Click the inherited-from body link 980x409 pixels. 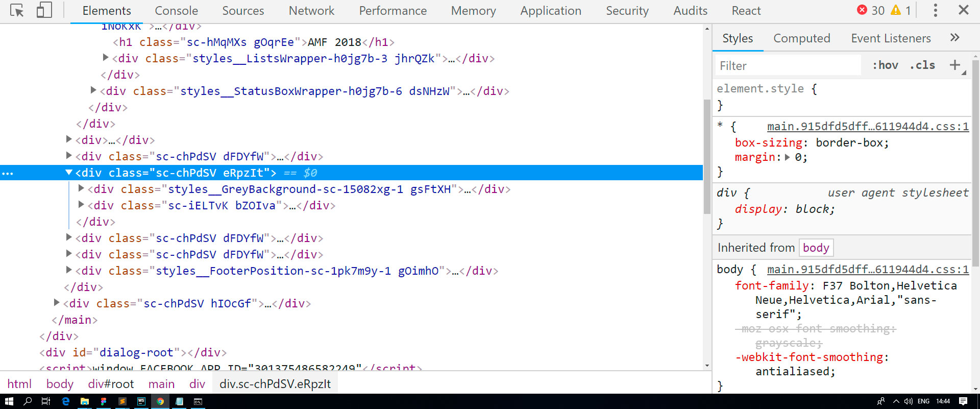click(x=816, y=248)
